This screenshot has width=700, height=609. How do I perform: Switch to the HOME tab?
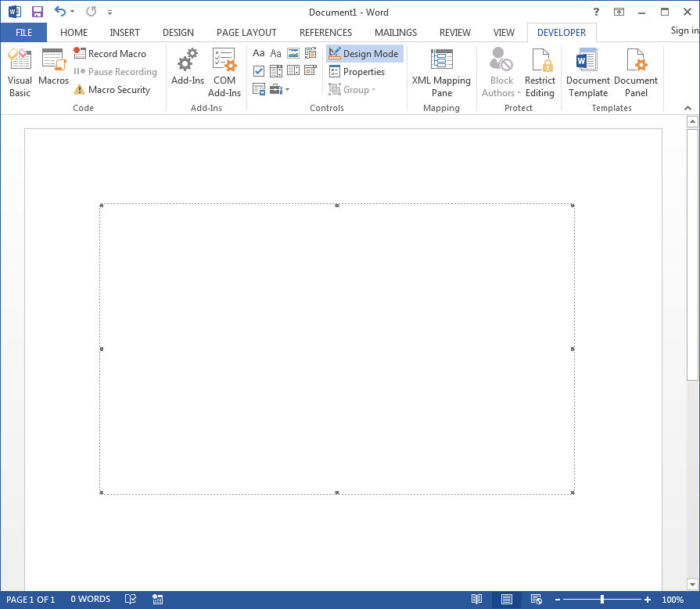(x=74, y=33)
